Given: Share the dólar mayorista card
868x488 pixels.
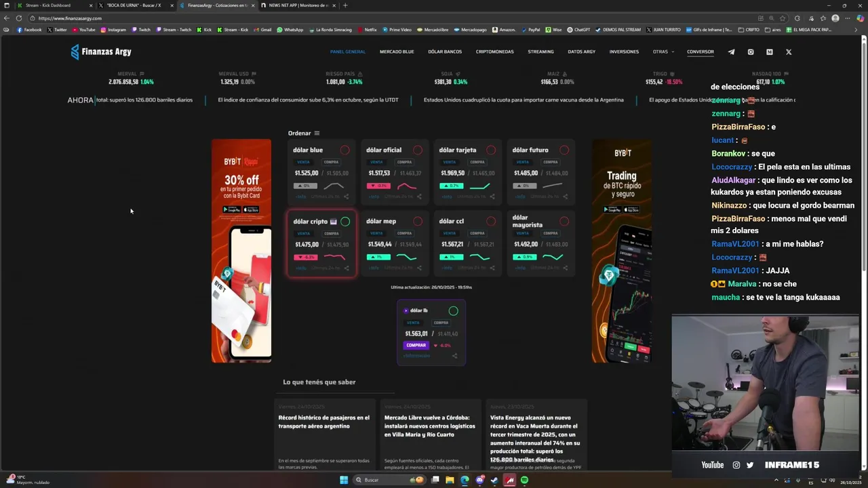Looking at the screenshot, I should click(x=566, y=268).
